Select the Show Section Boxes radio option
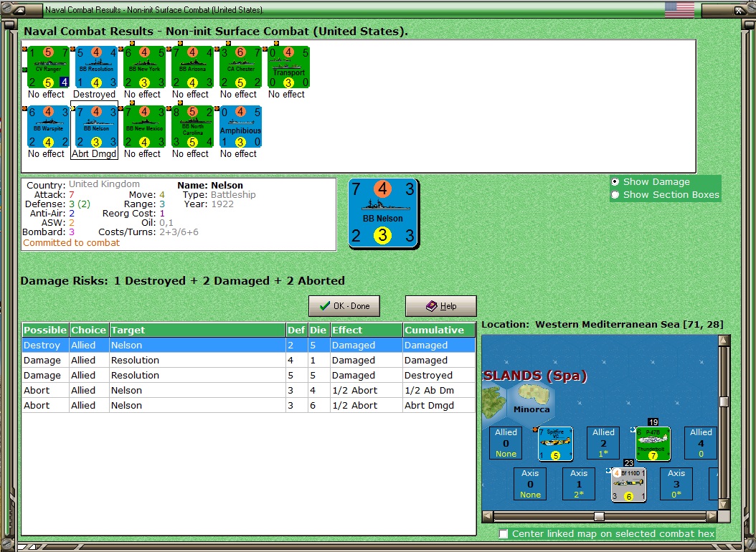The width and height of the screenshot is (756, 552). (666, 194)
